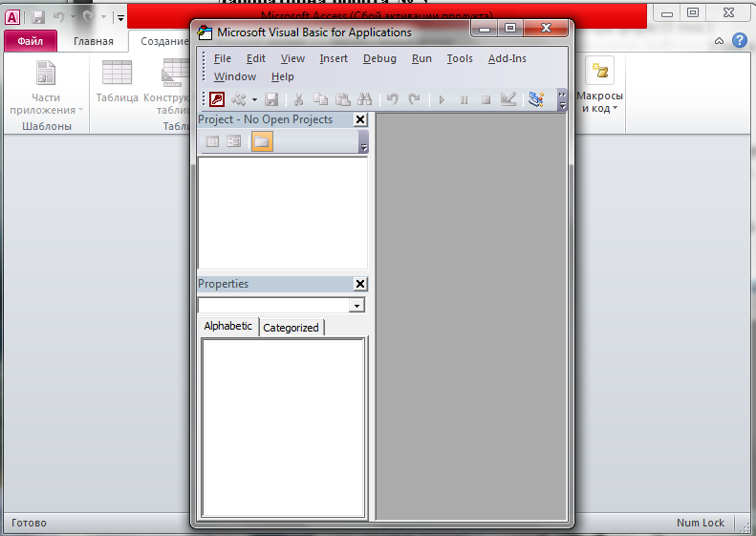This screenshot has height=536, width=756.
Task: Click Save icon in Access quick access toolbar
Action: tap(38, 18)
